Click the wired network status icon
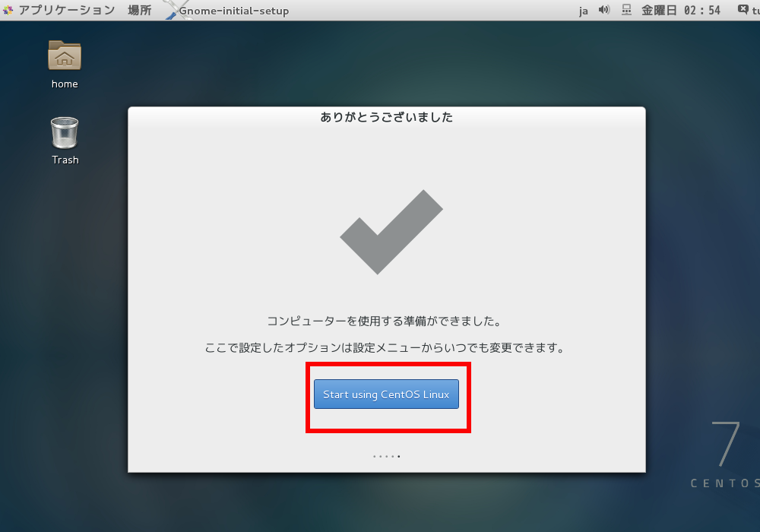The width and height of the screenshot is (760, 532). tap(627, 10)
